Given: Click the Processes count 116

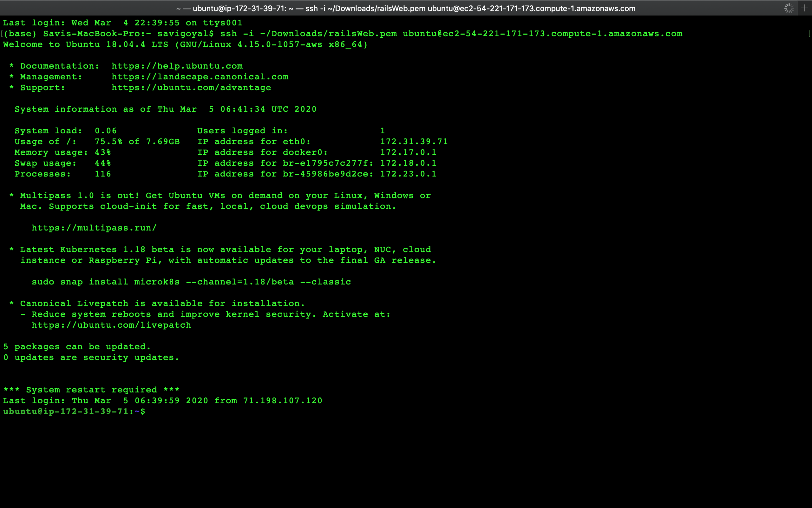Looking at the screenshot, I should coord(103,174).
